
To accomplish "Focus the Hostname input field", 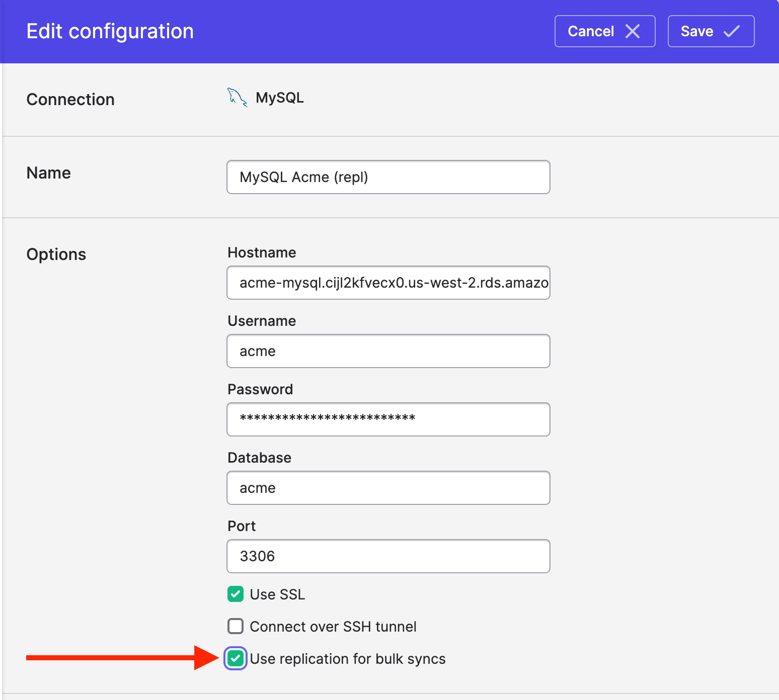I will pos(388,283).
